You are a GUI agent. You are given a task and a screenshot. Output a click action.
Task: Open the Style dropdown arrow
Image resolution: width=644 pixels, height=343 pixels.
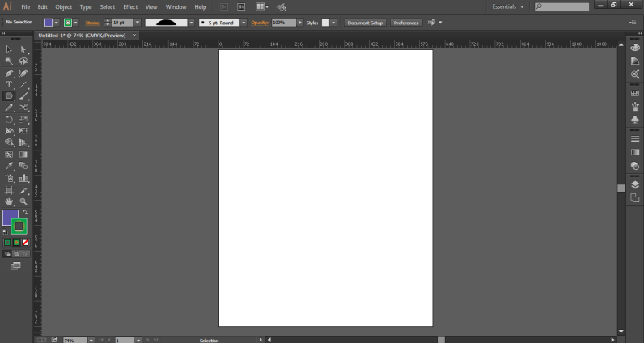(333, 23)
